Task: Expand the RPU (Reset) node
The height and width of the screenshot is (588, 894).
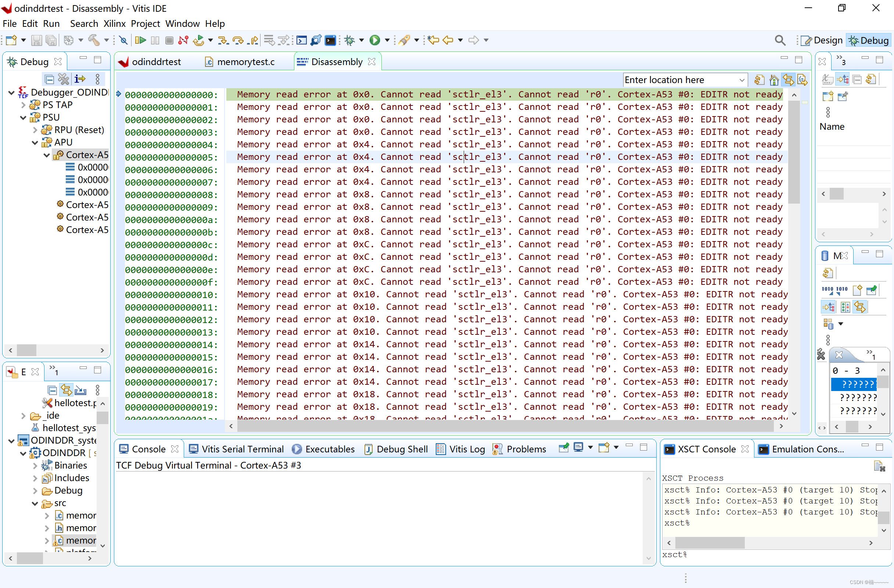Action: (35, 130)
